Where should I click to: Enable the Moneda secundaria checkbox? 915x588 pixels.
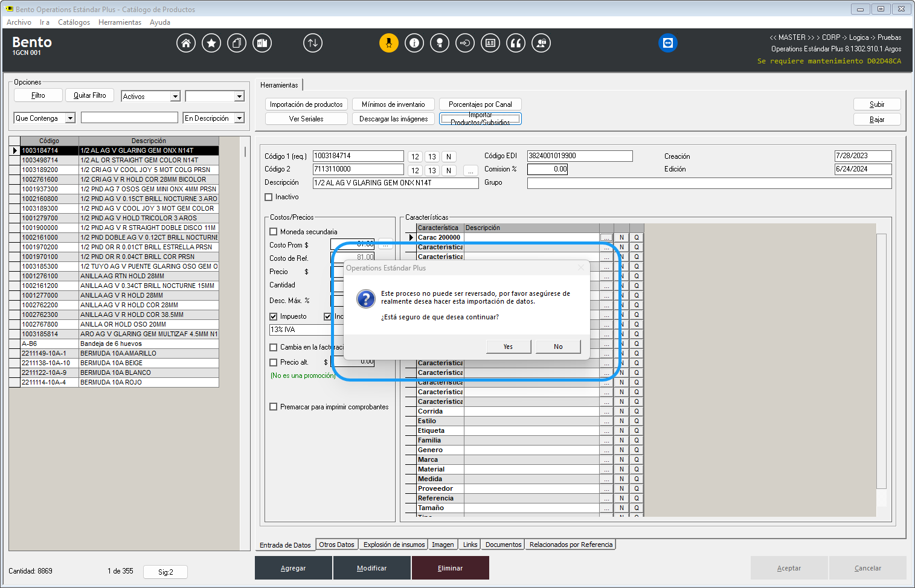coord(273,231)
